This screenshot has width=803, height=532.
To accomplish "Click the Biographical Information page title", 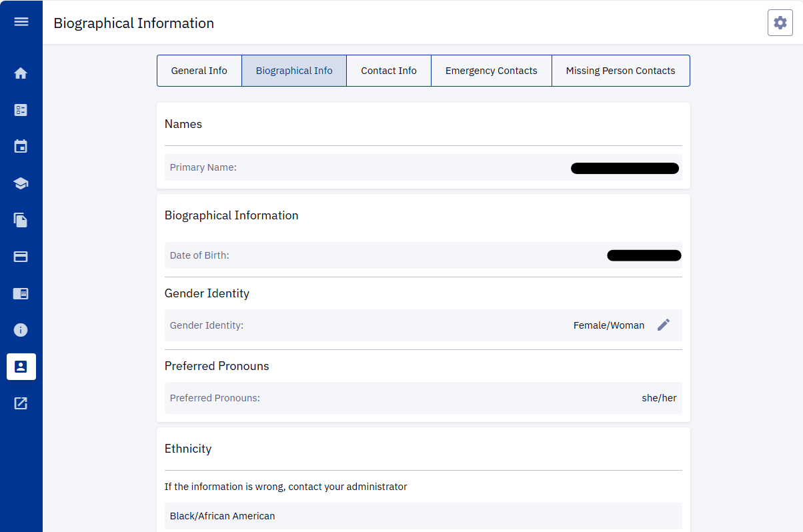I will point(134,23).
